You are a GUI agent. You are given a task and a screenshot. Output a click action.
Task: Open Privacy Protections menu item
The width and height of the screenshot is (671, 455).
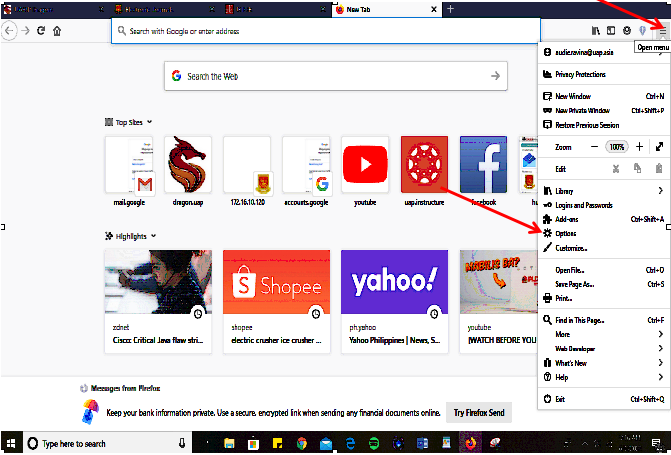coord(604,74)
